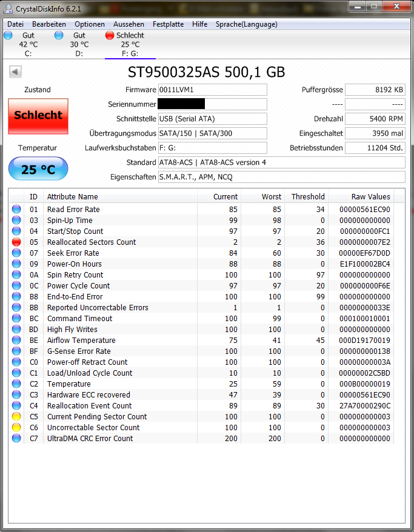Open the Aussehen menu
This screenshot has width=414, height=532.
129,24
